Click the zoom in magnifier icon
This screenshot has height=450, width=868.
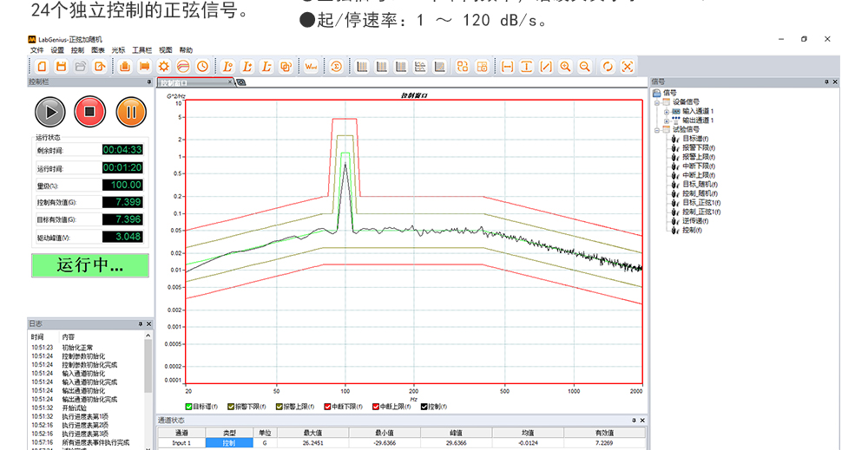pyautogui.click(x=565, y=67)
